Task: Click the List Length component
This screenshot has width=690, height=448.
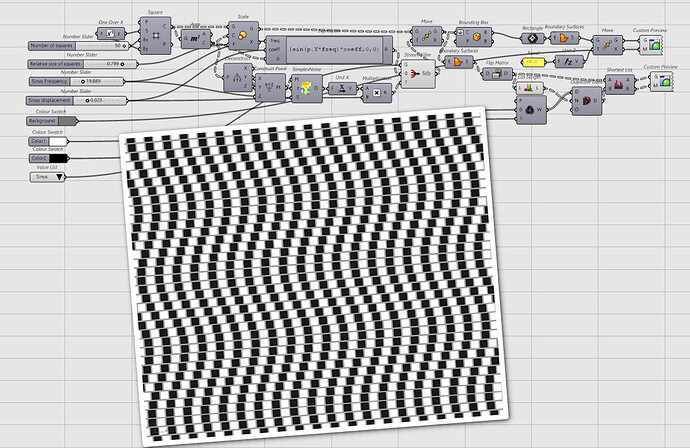Action: [529, 88]
